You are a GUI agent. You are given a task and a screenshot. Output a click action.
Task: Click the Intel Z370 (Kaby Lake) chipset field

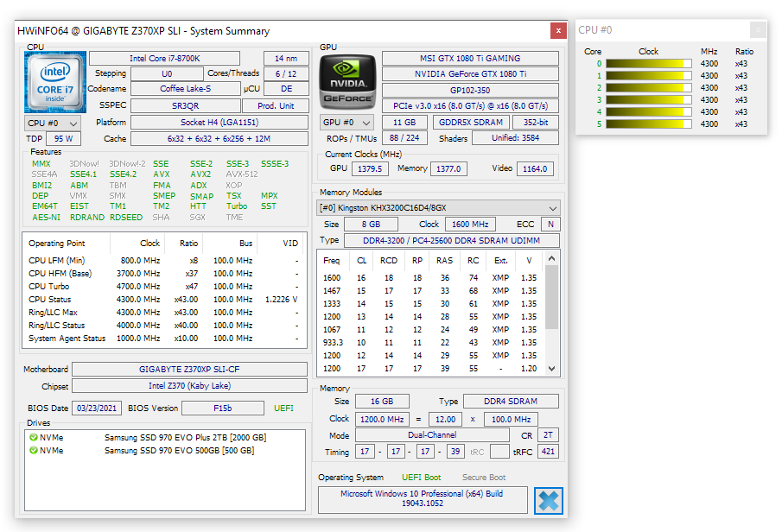tap(189, 386)
